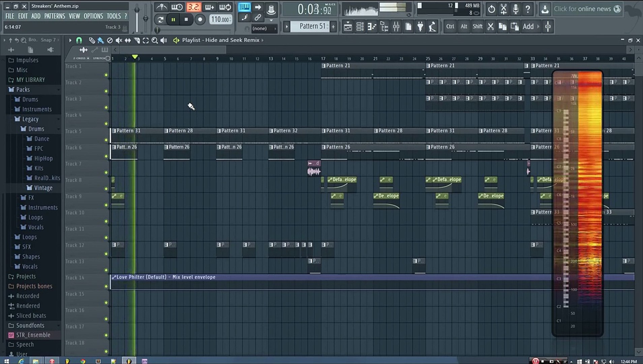
Task: Click the Add button in toolbar
Action: click(528, 27)
